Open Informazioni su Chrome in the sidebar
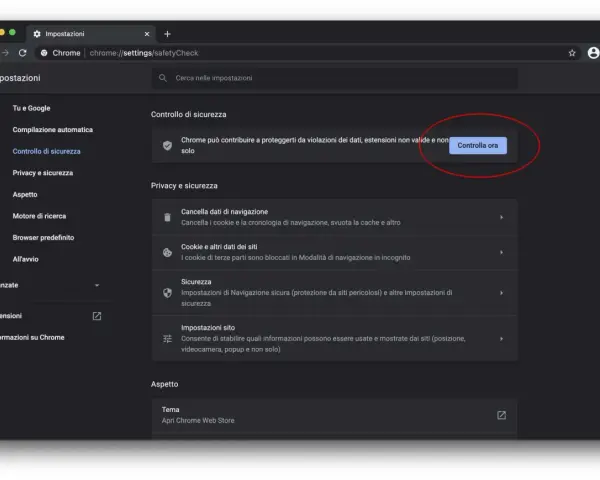Image resolution: width=600 pixels, height=480 pixels. tap(32, 337)
